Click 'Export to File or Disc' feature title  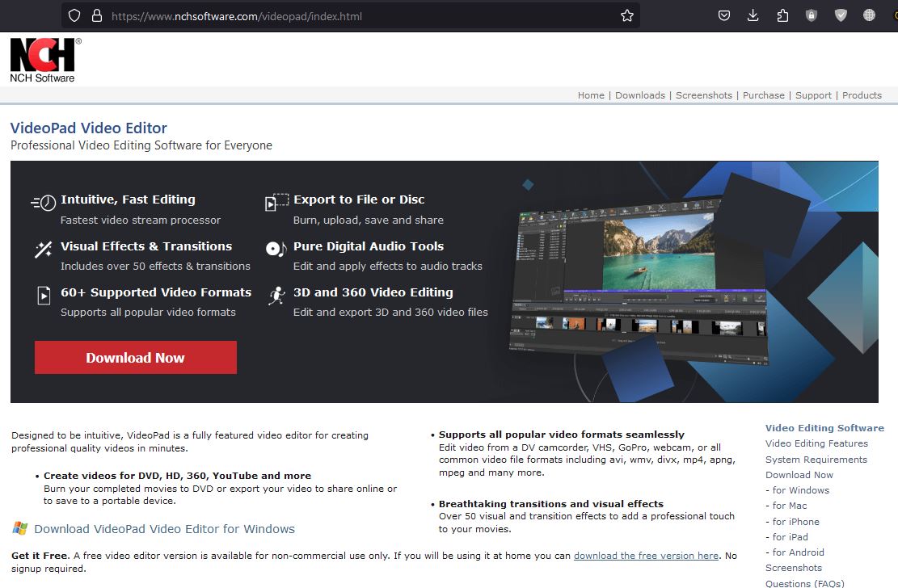(359, 199)
